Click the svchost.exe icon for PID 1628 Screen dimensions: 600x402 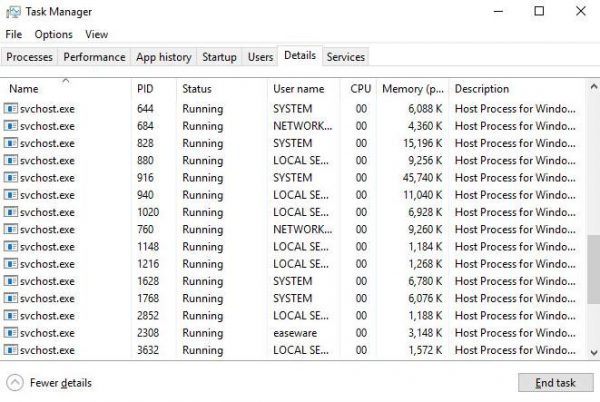12,281
